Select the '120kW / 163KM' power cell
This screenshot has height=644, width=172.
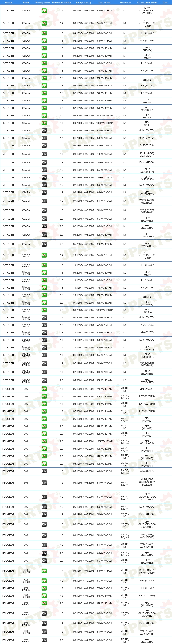(104, 442)
